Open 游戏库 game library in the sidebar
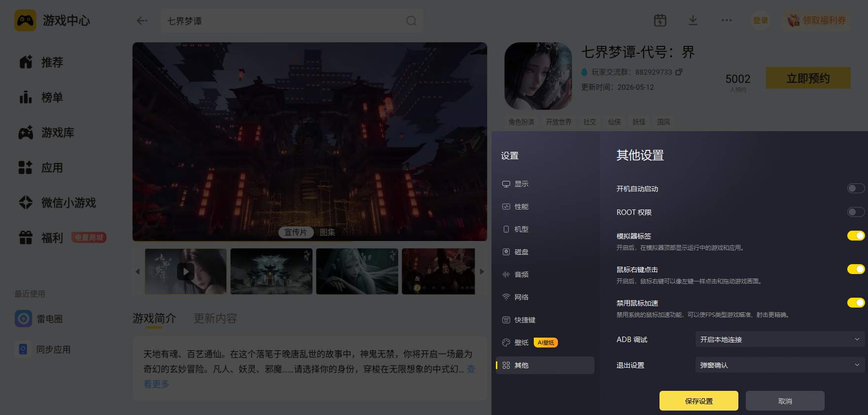This screenshot has width=868, height=415. tap(47, 133)
